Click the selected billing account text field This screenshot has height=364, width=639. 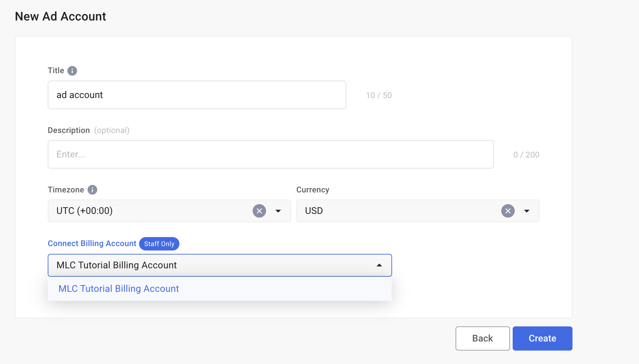tap(208, 265)
